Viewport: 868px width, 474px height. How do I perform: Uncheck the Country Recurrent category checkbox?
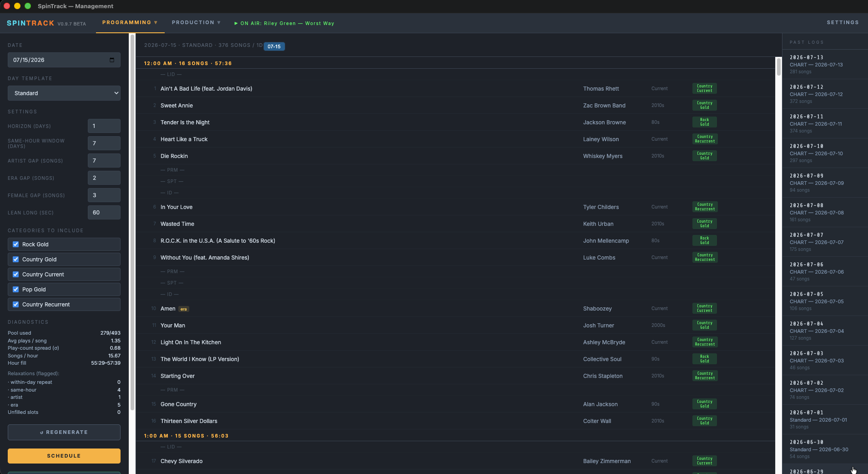click(16, 305)
